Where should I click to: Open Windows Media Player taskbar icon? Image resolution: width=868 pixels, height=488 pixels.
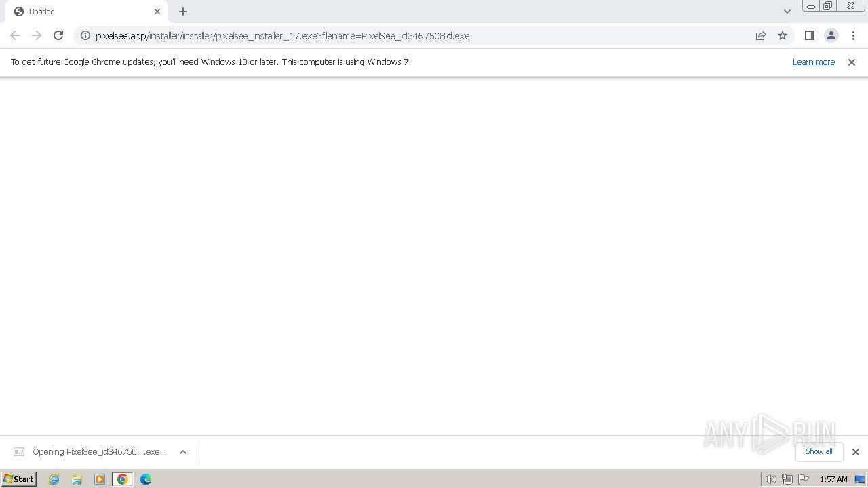coord(100,479)
